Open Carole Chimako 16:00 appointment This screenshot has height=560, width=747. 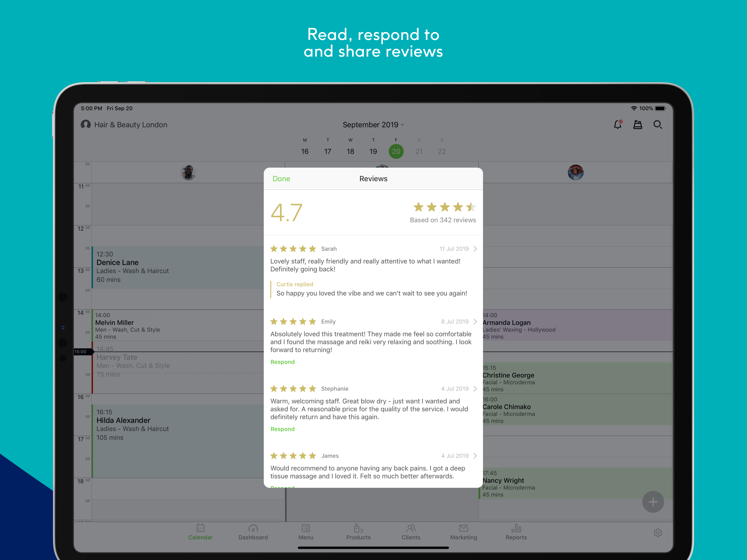577,409
